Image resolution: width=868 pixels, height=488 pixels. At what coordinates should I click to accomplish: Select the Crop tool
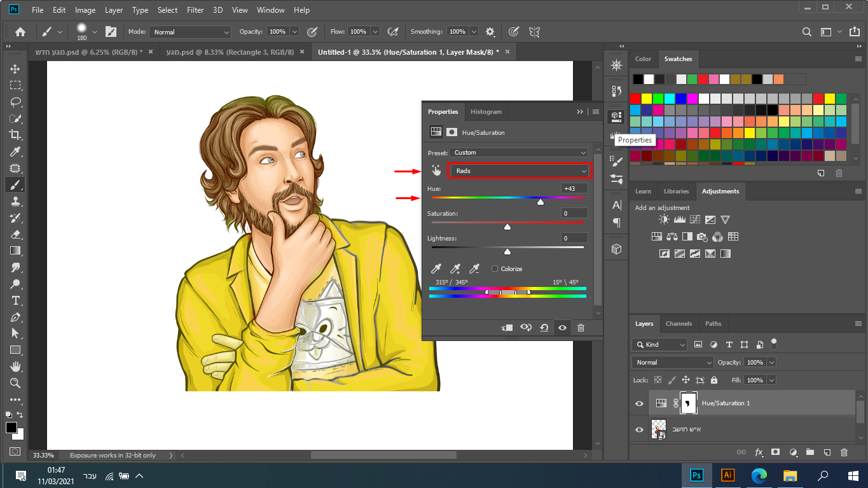click(x=15, y=135)
